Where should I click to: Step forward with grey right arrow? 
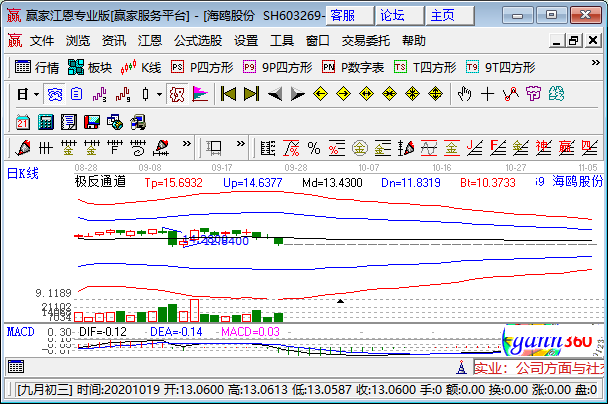pyautogui.click(x=297, y=94)
